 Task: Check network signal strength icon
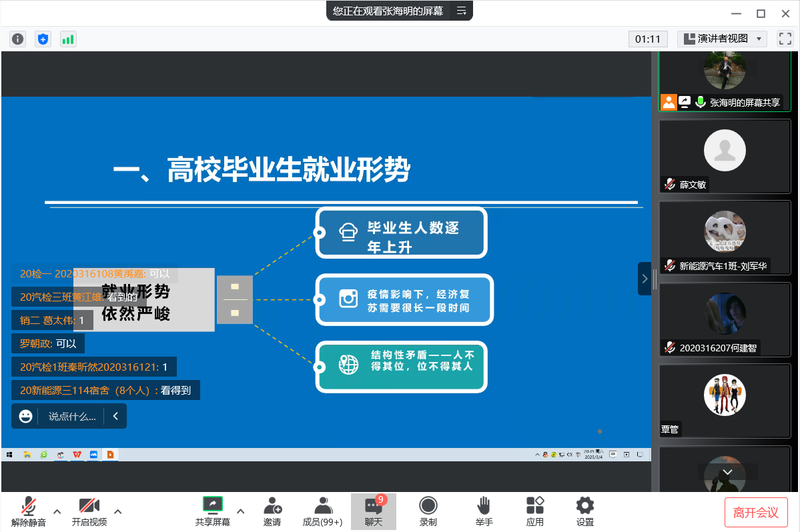tap(68, 39)
